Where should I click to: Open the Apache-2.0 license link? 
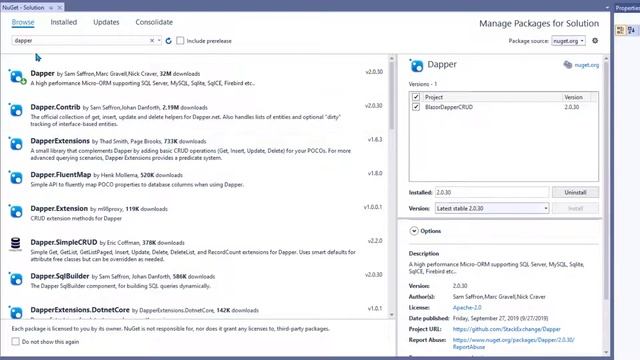click(467, 307)
